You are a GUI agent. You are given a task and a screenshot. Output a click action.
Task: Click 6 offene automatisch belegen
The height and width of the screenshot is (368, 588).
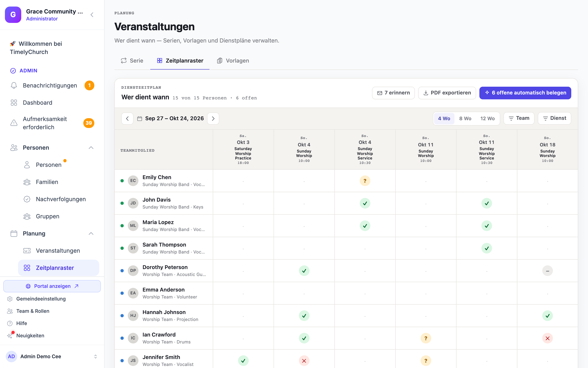[525, 93]
